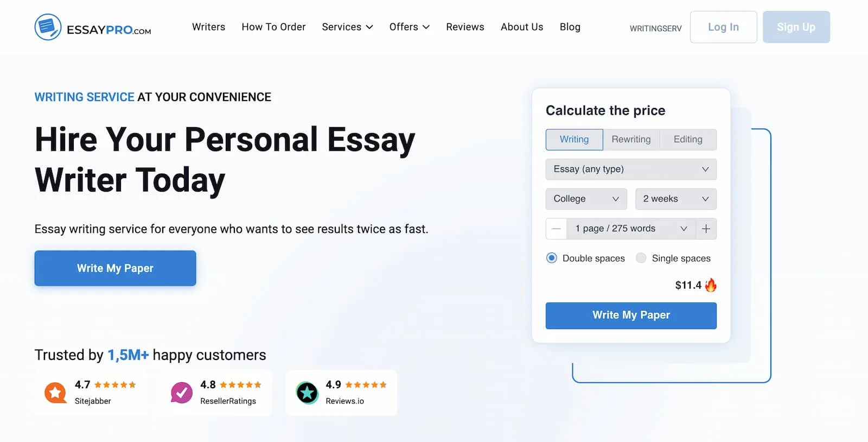Open the Essay (any type) dropdown
Viewport: 868px width, 442px height.
631,169
